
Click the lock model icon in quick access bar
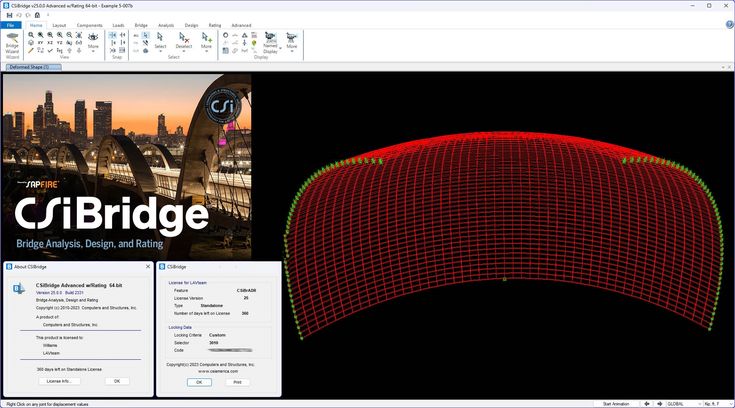tap(38, 15)
